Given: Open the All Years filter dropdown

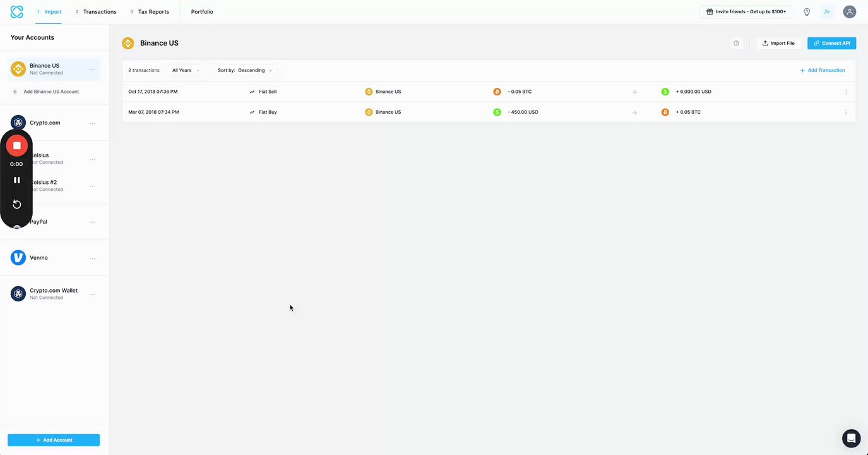Looking at the screenshot, I should coord(186,70).
